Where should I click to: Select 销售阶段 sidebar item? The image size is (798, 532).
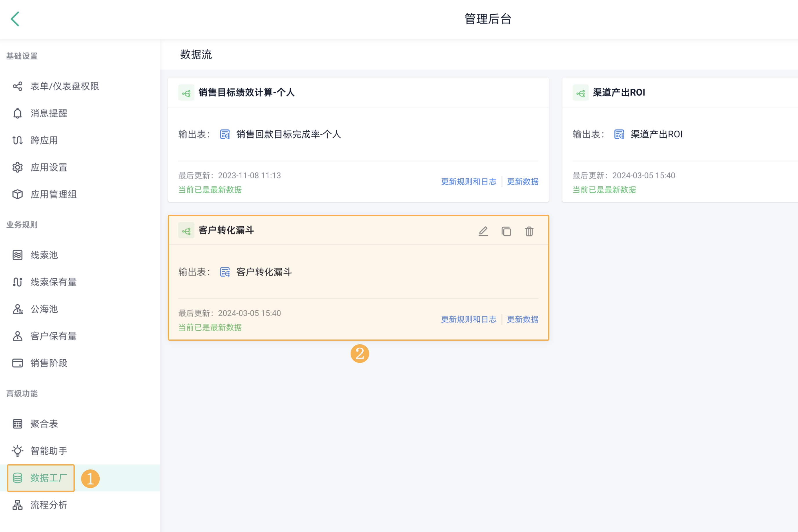(x=49, y=363)
